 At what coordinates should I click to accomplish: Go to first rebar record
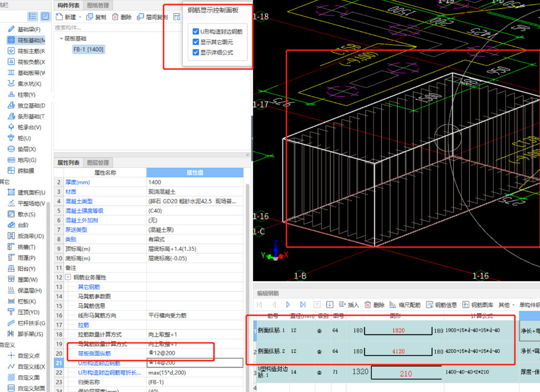click(259, 304)
